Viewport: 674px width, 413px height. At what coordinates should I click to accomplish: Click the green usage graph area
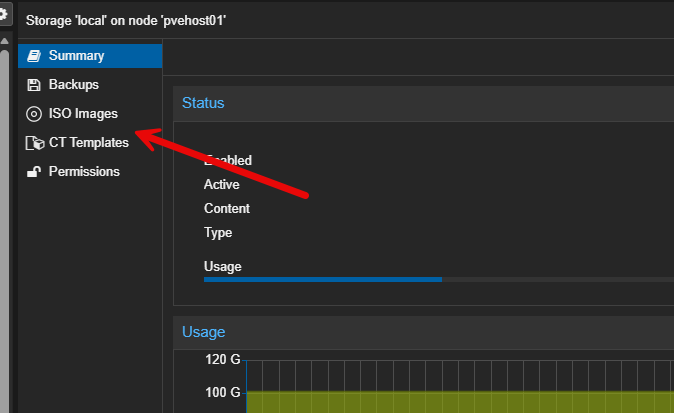(x=450, y=402)
